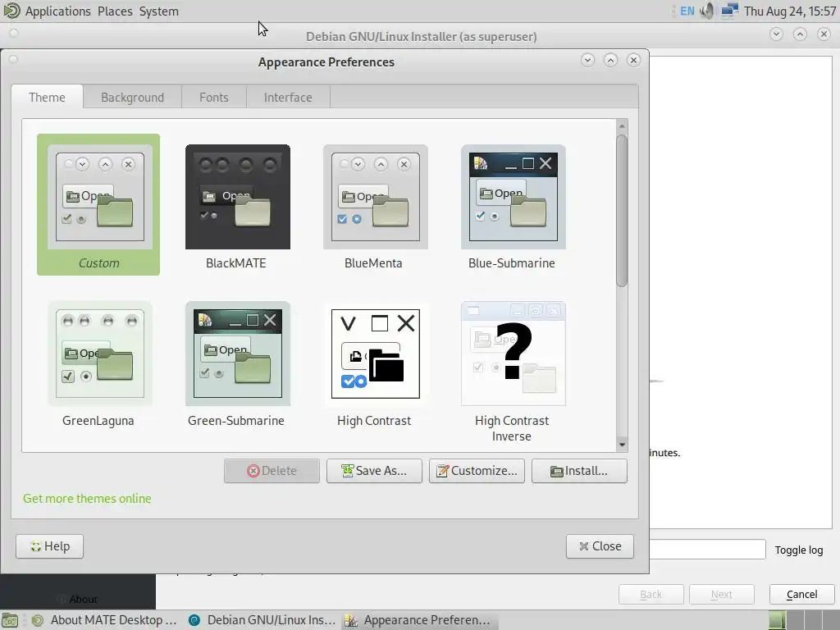Switch to About MATE Desktop taskbar entry
840x630 pixels.
coord(104,620)
